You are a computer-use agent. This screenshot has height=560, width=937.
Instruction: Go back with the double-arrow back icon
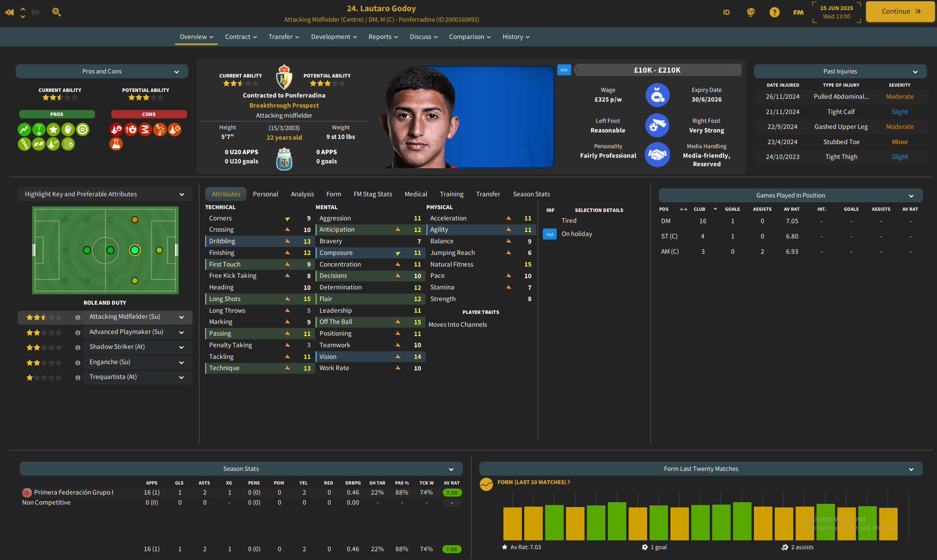pos(9,12)
